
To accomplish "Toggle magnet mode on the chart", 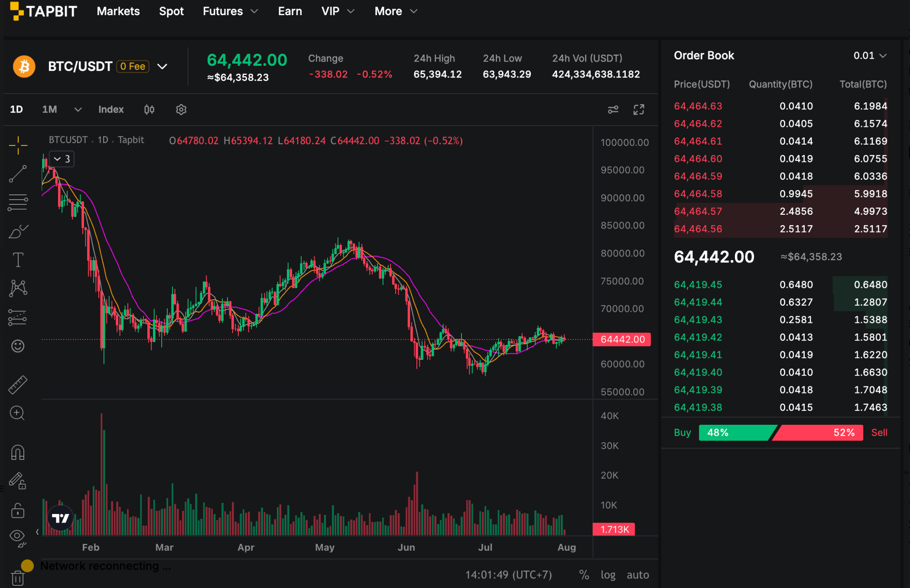I will 18,452.
